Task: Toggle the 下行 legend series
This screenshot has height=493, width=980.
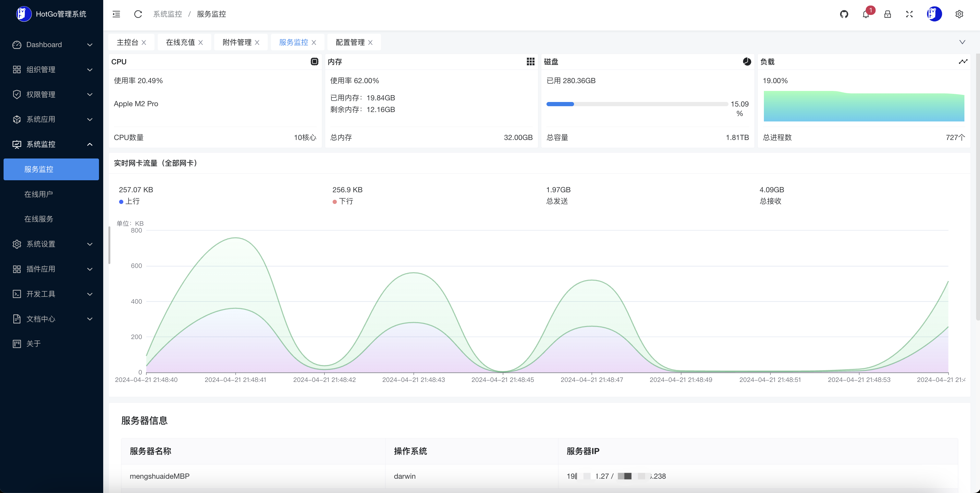Action: coord(343,201)
